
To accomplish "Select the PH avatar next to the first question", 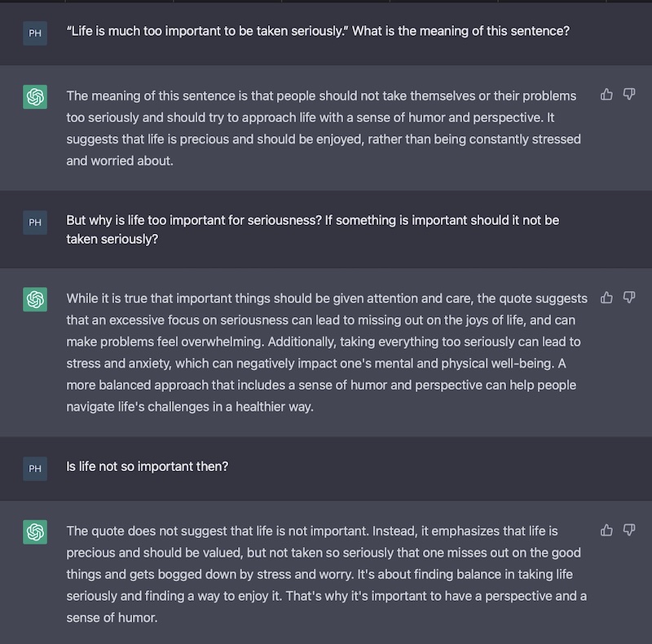I will 35,33.
